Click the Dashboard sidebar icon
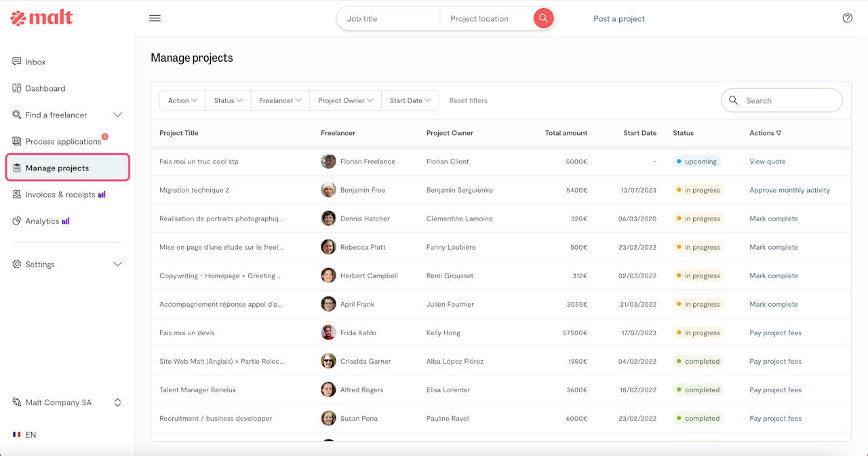This screenshot has height=456, width=868. pyautogui.click(x=17, y=88)
